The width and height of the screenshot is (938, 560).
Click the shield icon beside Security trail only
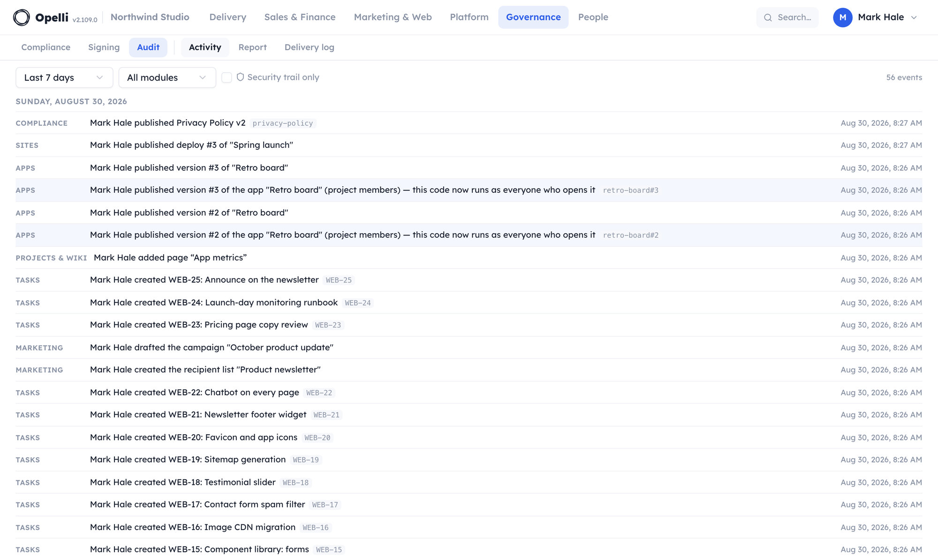240,77
